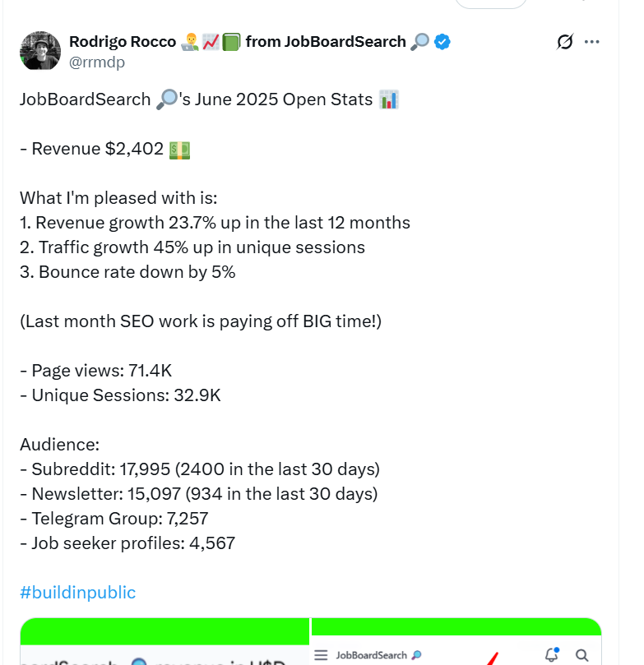The image size is (644, 665).
Task: Click the money emoji after Revenue $2,402
Action: tap(179, 149)
